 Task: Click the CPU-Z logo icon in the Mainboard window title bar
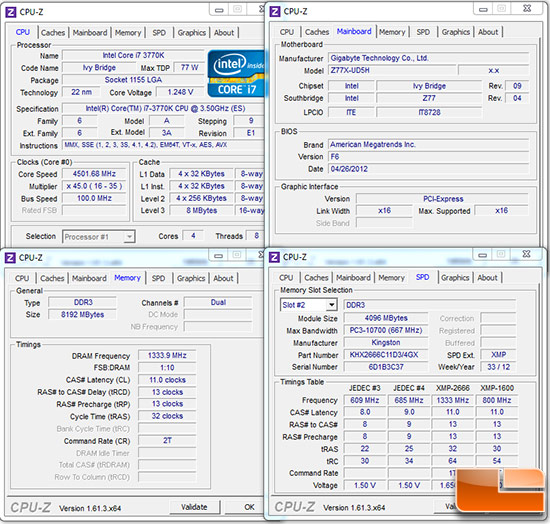click(275, 12)
